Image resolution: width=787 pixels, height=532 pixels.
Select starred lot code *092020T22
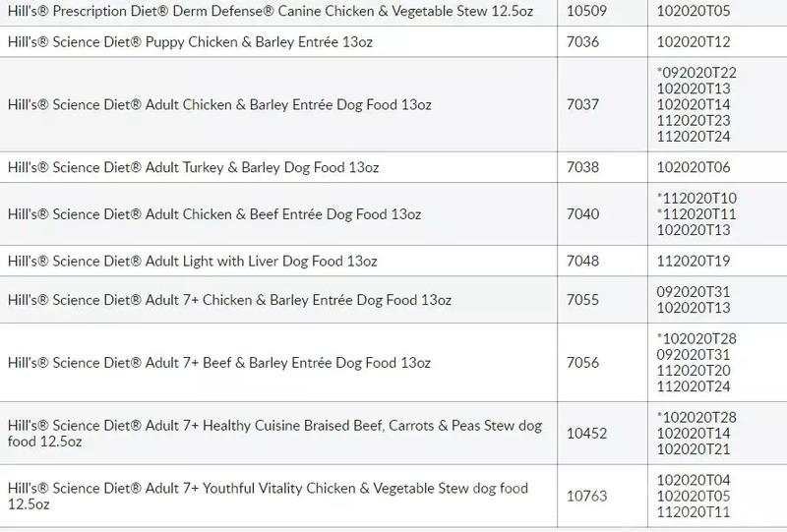(696, 73)
